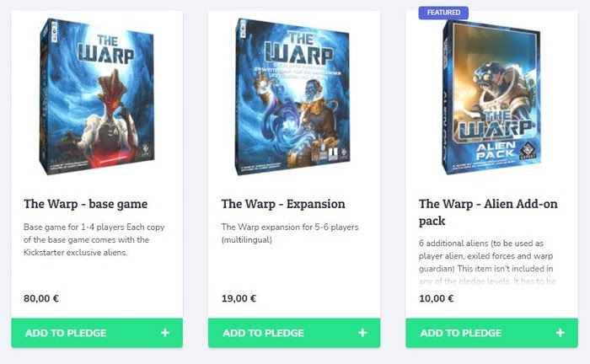590x364 pixels.
Task: Open 'The Warp - Expansion' title
Action: [x=283, y=204]
